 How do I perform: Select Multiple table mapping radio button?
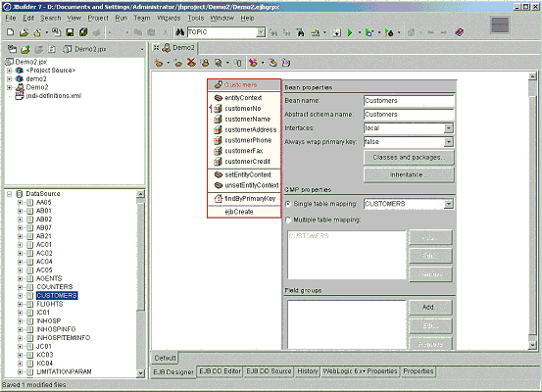(x=287, y=220)
